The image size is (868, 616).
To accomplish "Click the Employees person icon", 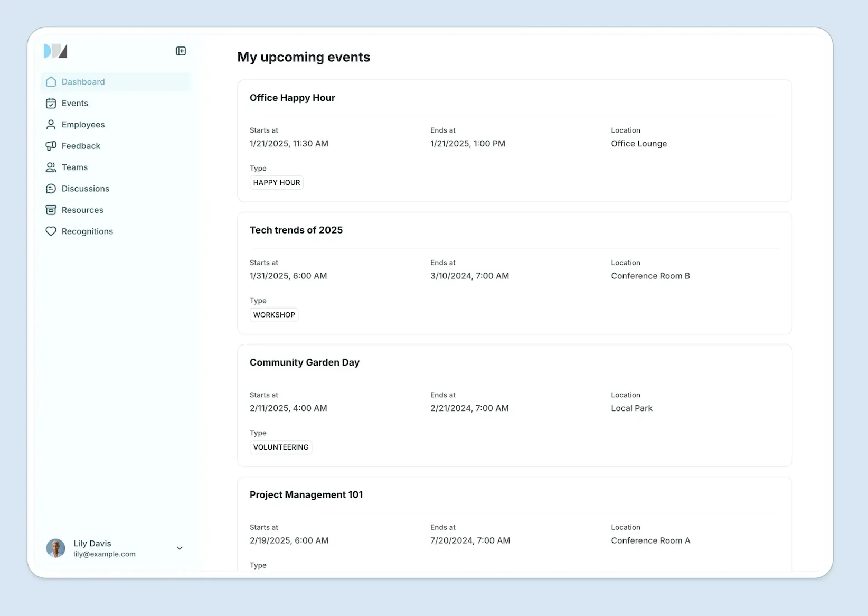I will click(x=51, y=125).
